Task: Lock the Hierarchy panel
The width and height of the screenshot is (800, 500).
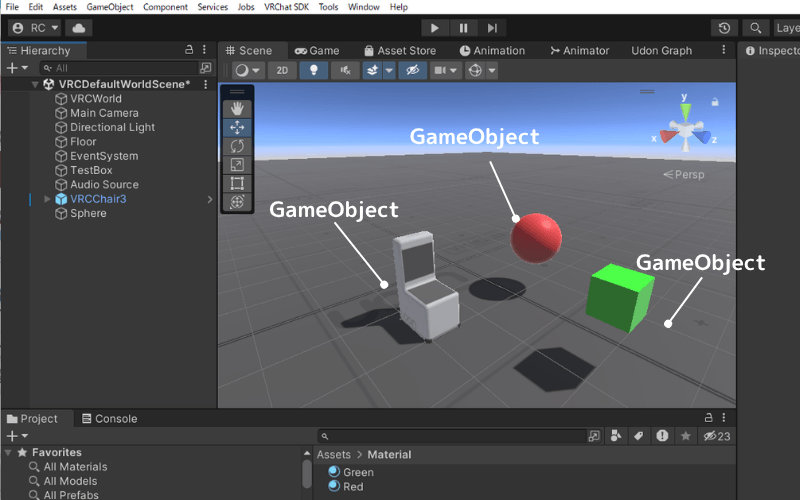Action: pyautogui.click(x=189, y=49)
